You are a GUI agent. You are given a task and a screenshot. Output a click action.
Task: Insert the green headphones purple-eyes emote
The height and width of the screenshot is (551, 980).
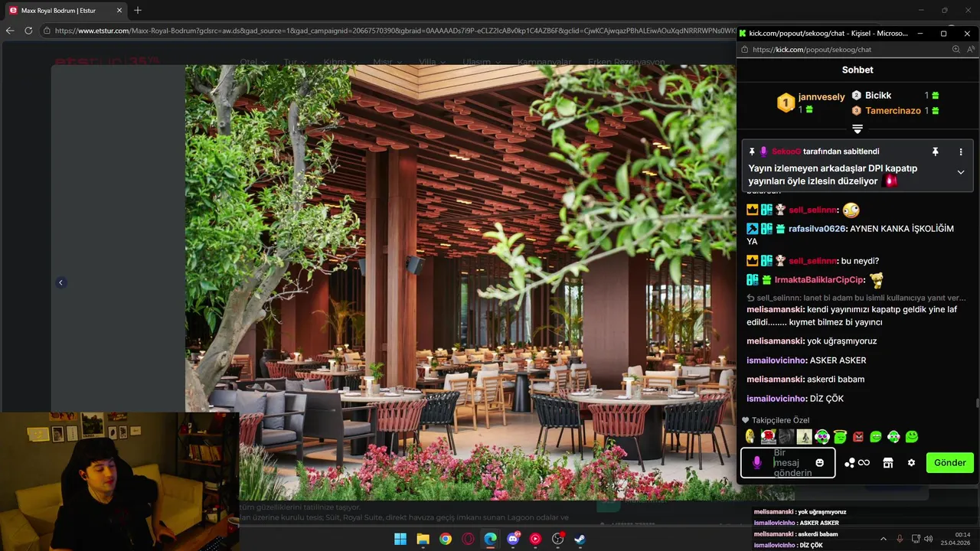tap(822, 437)
